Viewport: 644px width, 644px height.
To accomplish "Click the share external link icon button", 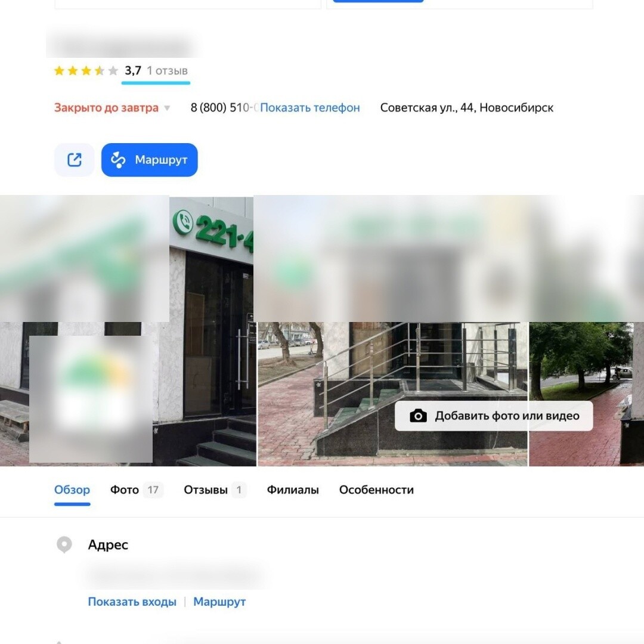I will (x=75, y=160).
